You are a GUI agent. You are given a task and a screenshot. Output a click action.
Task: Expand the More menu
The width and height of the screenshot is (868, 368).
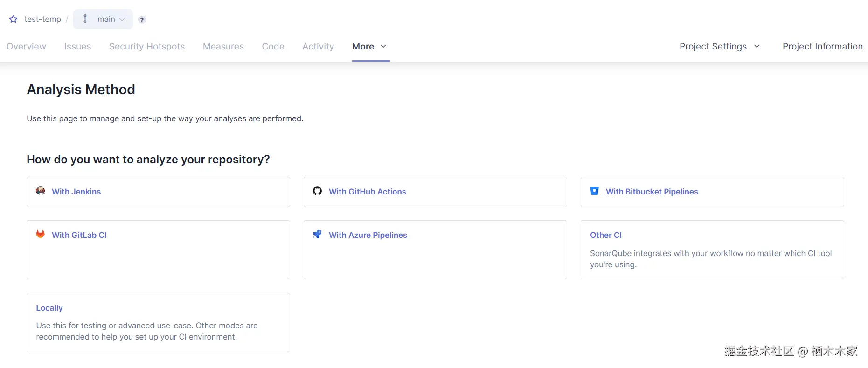(370, 46)
